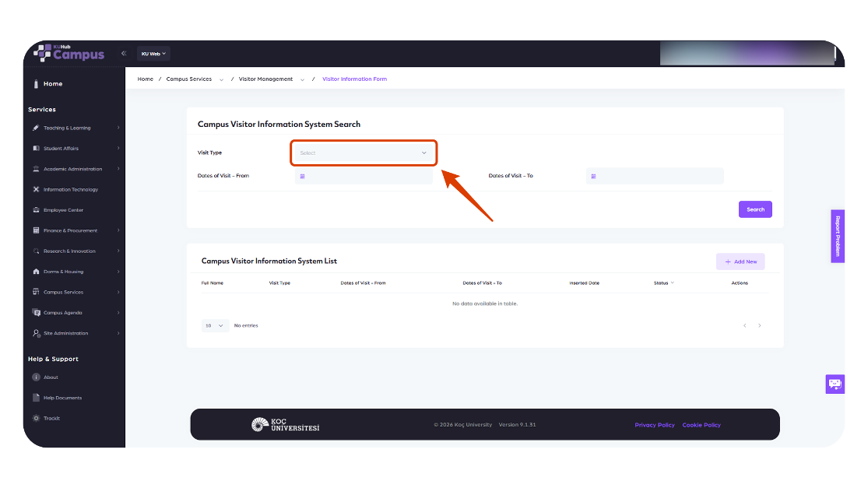
Task: Open the Cookie Policy link
Action: tap(701, 425)
